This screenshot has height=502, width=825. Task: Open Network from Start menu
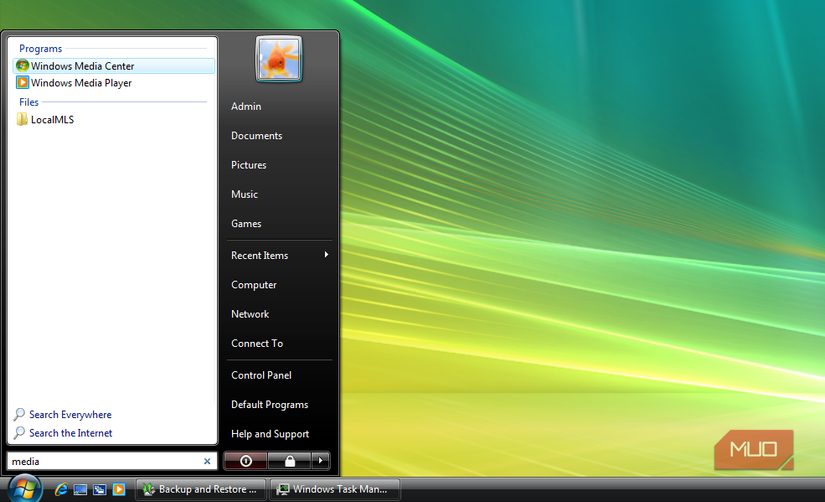[x=250, y=314]
